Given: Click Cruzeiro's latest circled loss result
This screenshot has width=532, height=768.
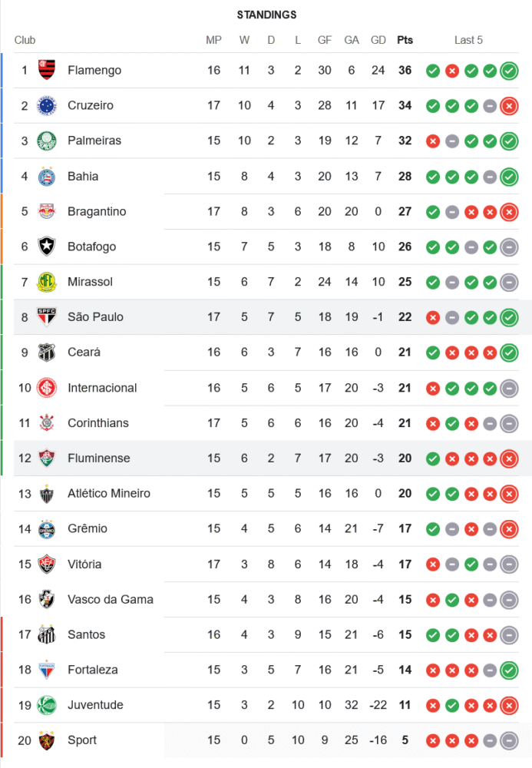Looking at the screenshot, I should click(x=508, y=106).
